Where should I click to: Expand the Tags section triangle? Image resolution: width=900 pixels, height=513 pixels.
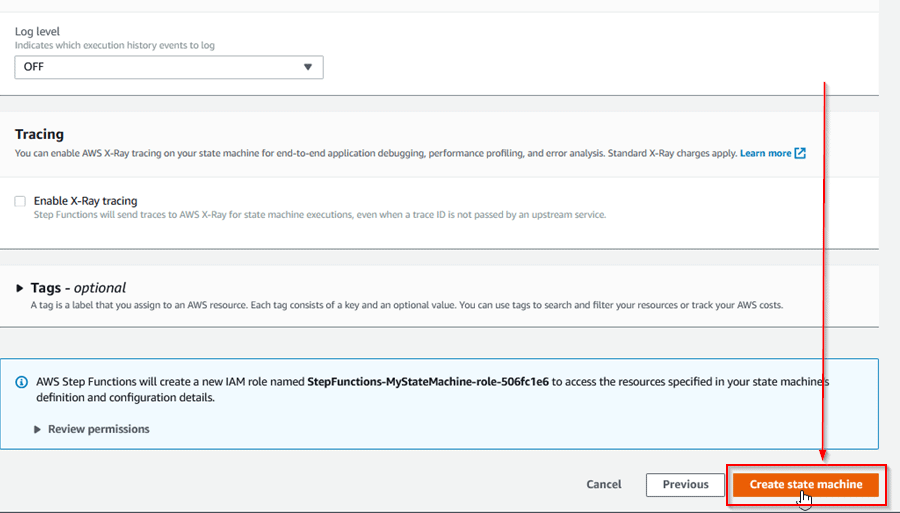click(20, 288)
